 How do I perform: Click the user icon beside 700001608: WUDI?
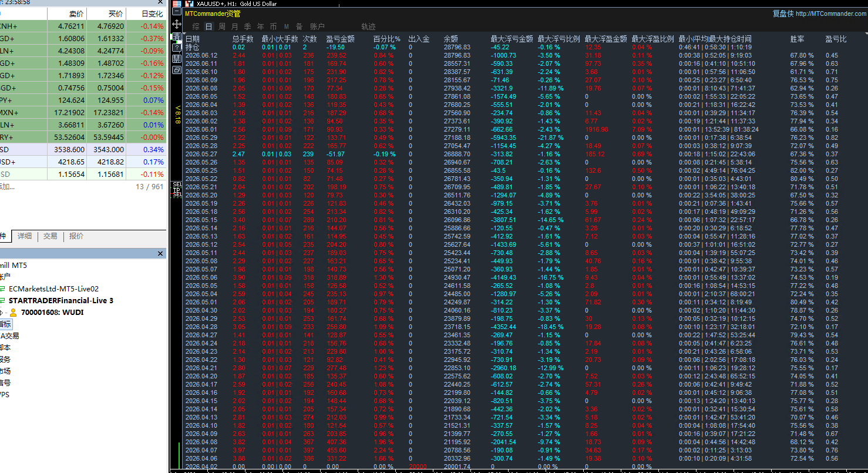[13, 313]
